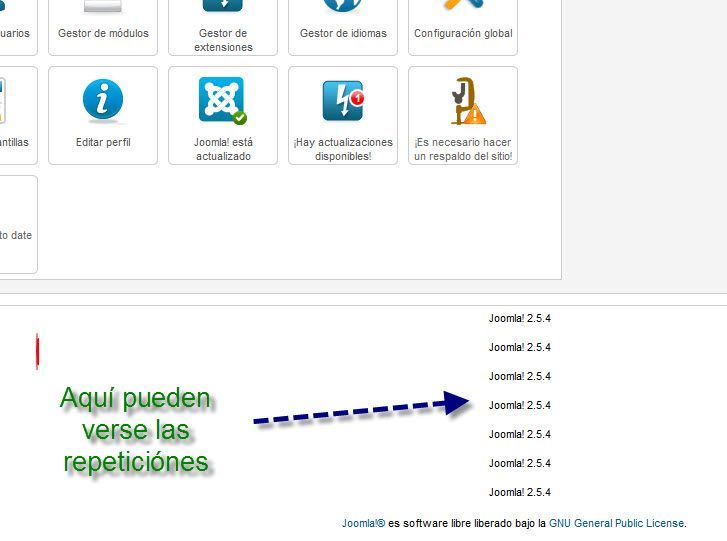This screenshot has height=541, width=727.
Task: Click the Gestor de idiomas label
Action: click(x=343, y=33)
